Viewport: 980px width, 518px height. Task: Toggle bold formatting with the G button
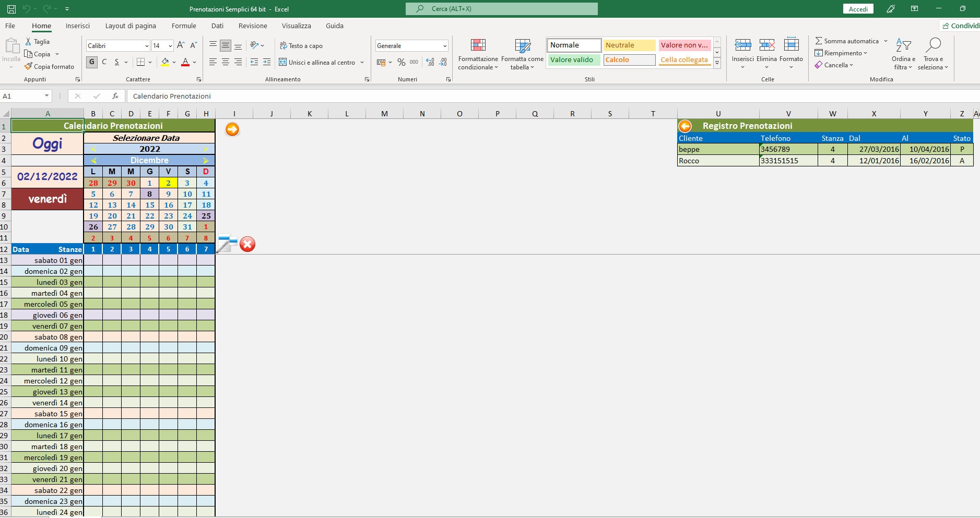click(x=92, y=62)
